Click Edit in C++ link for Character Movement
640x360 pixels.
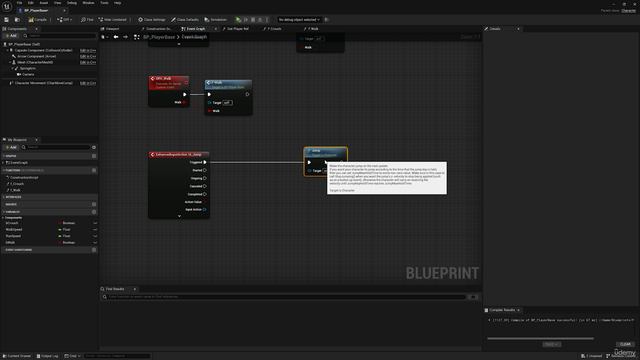click(x=88, y=83)
